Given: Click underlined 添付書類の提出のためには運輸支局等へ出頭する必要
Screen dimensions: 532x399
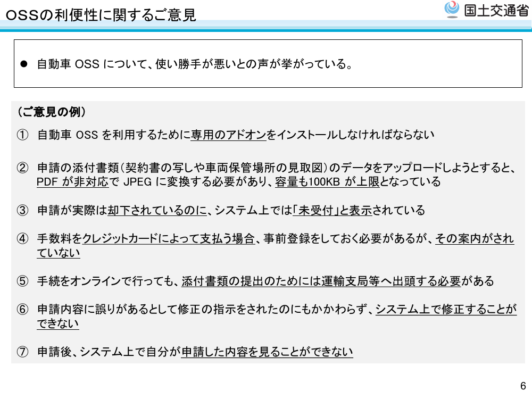Looking at the screenshot, I should click(321, 281).
